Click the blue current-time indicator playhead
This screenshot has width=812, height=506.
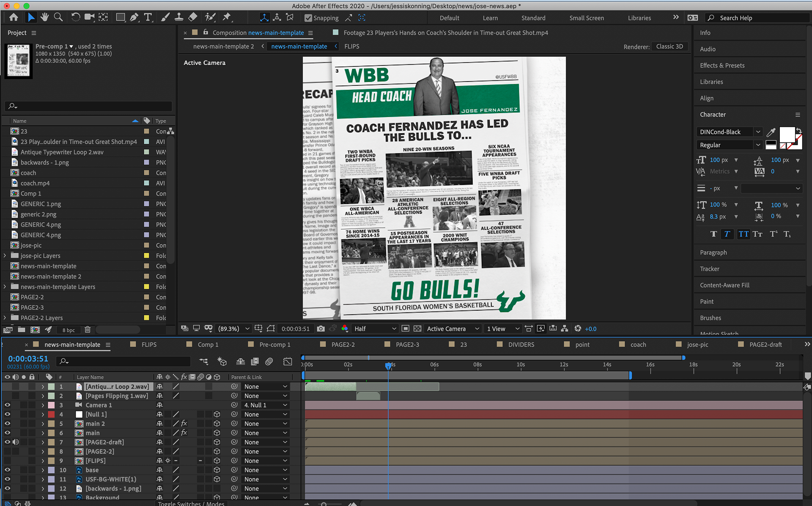pyautogui.click(x=388, y=366)
